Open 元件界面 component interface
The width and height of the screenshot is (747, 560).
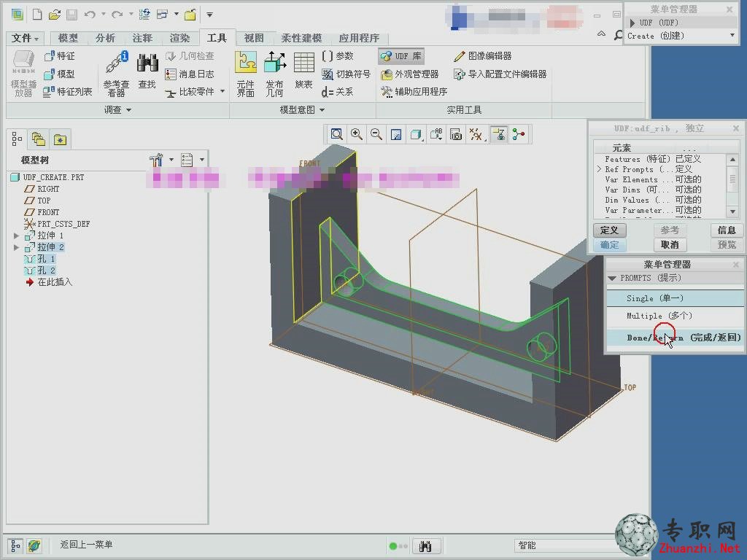(x=246, y=74)
